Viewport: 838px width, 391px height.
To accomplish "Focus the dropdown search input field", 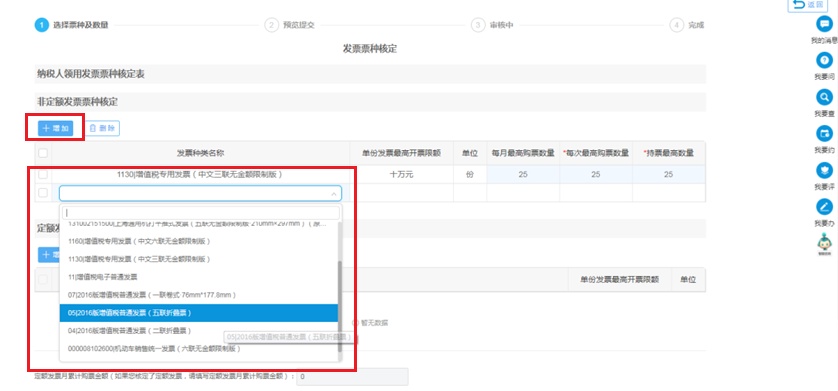I will 201,213.
